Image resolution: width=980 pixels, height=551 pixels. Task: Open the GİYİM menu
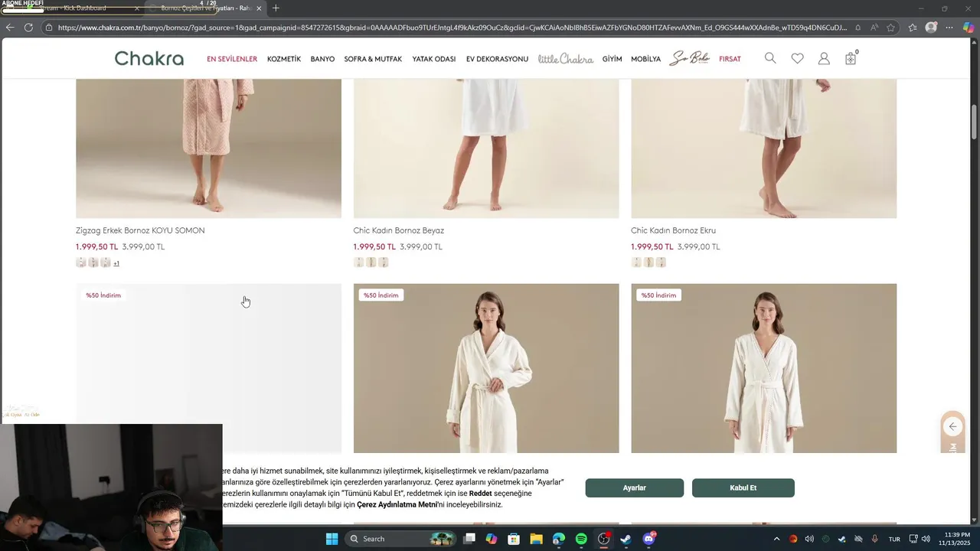pos(612,59)
